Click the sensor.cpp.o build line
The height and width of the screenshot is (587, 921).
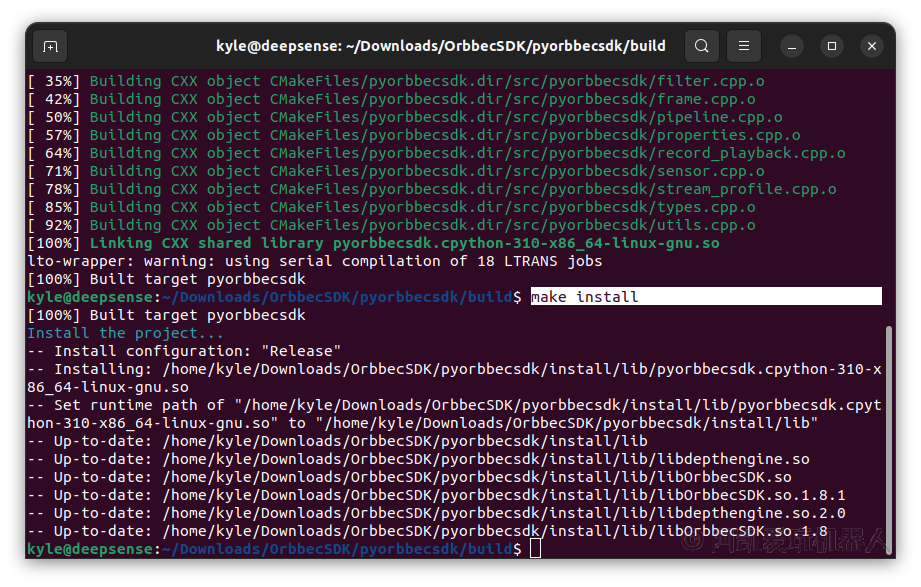click(x=396, y=171)
